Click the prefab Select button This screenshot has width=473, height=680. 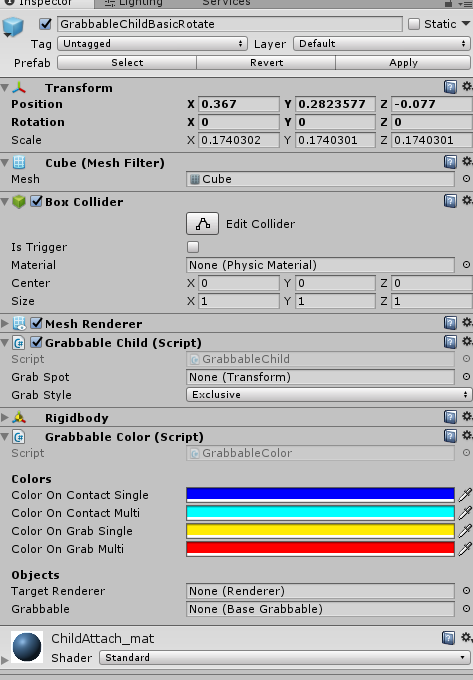[x=127, y=62]
